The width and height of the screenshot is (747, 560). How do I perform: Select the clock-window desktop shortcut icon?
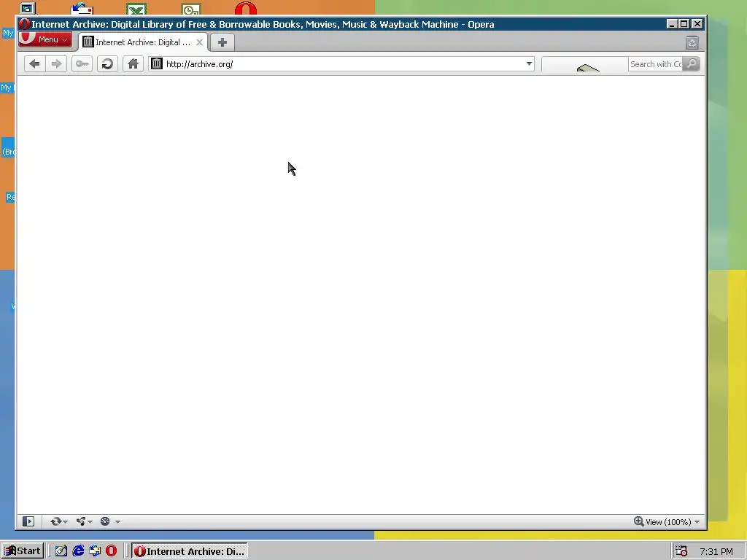(191, 9)
